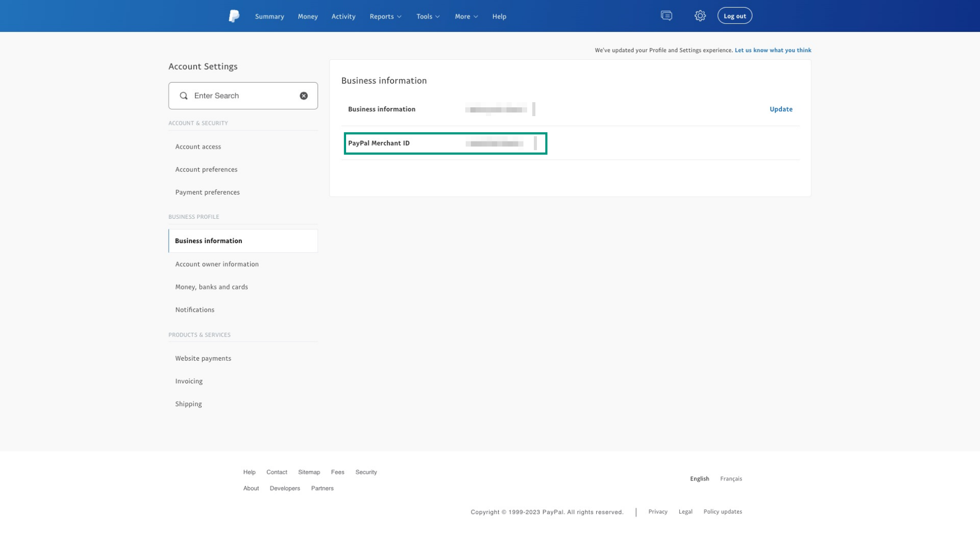
Task: Open the 'Let us know what you think' link
Action: 773,50
